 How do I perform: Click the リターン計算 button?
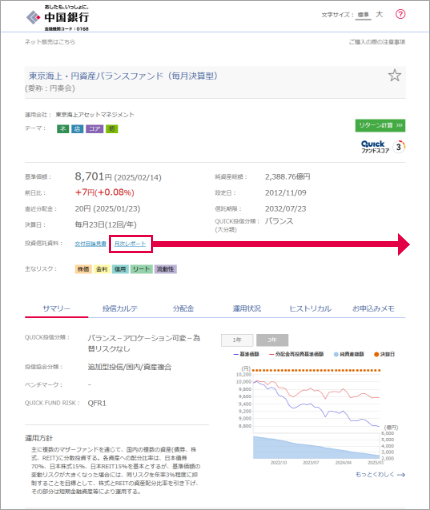(380, 125)
